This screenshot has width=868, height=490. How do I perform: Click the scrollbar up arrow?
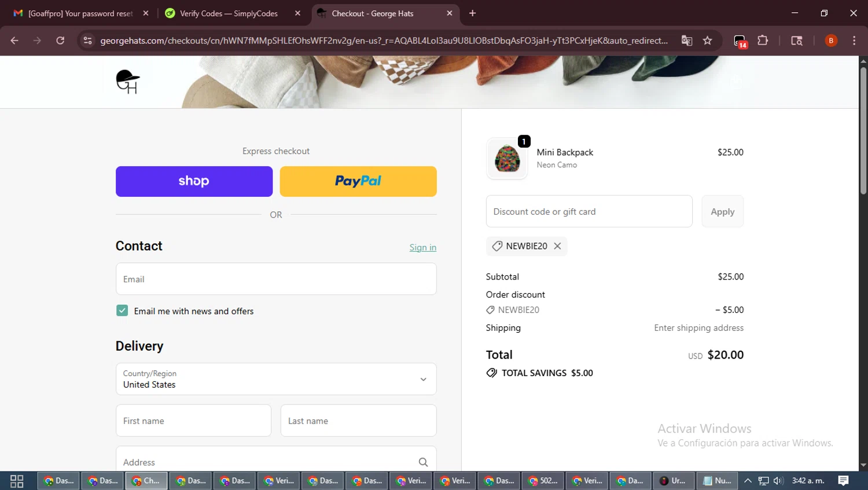coord(863,61)
